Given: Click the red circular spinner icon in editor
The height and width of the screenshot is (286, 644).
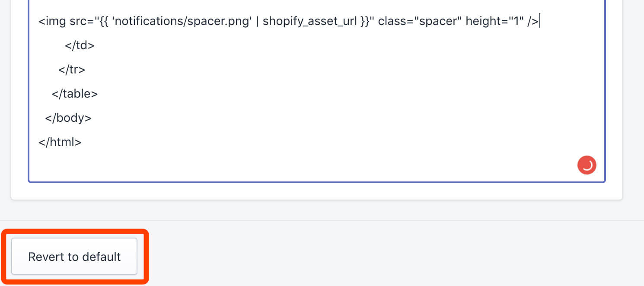Looking at the screenshot, I should click(x=587, y=165).
